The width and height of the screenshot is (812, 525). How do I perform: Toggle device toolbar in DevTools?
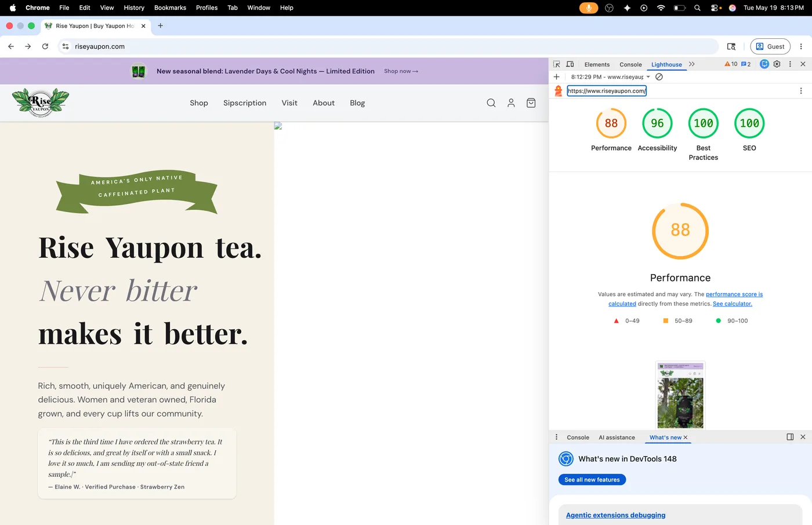(570, 64)
